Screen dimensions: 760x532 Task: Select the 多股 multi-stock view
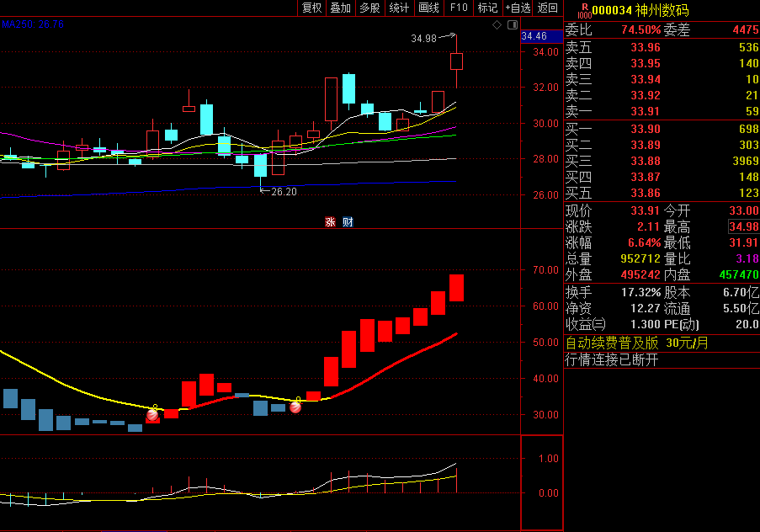click(x=369, y=8)
